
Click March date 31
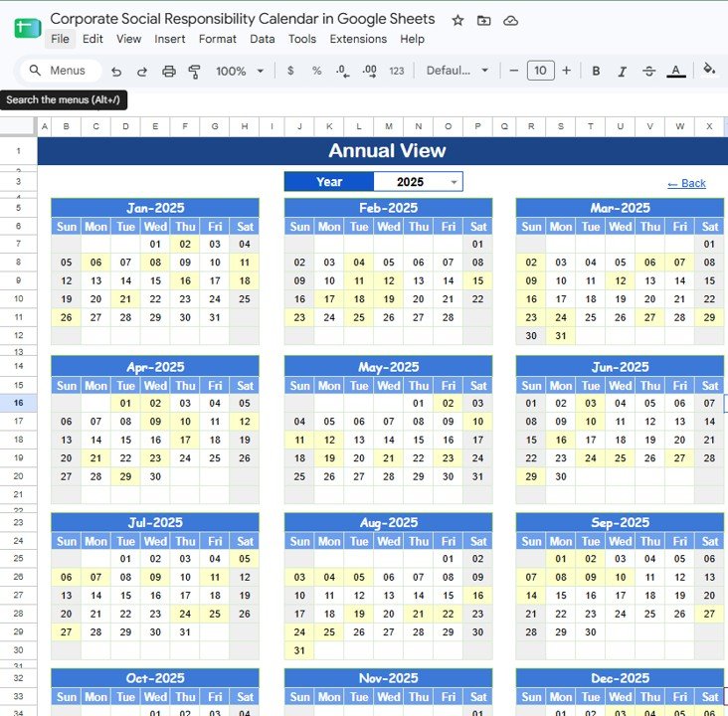561,336
